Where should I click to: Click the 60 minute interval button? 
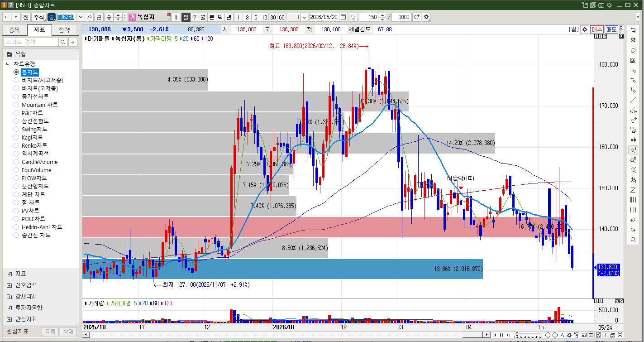point(281,17)
